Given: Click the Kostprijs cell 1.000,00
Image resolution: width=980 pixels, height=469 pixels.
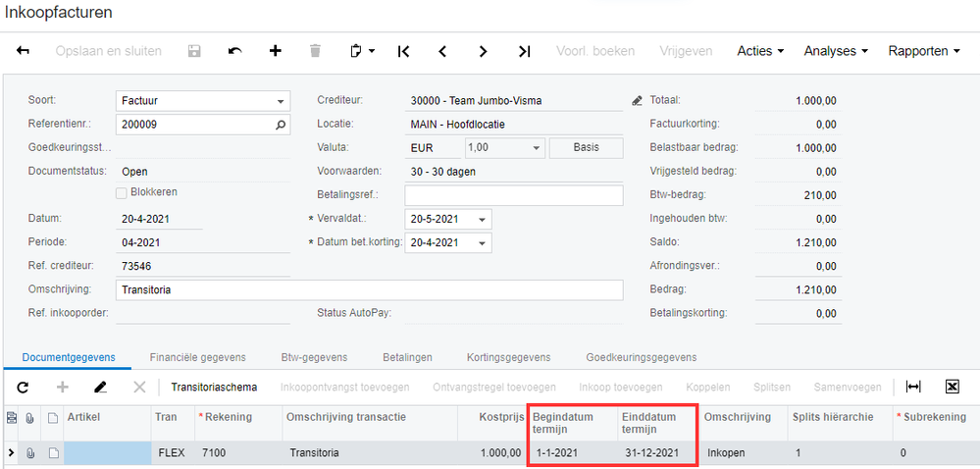Looking at the screenshot, I should pos(491,452).
